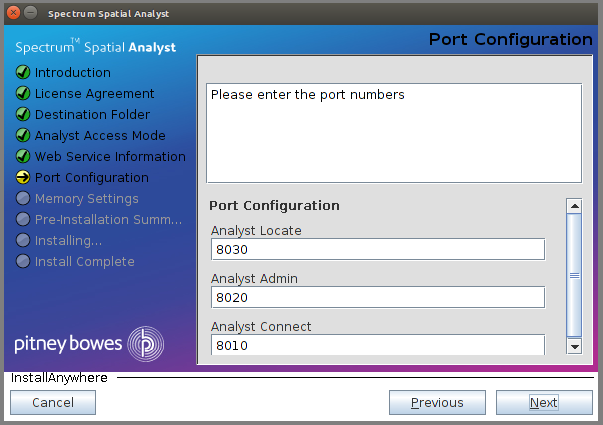Click the grey bullet beside Memory Settings

click(x=23, y=199)
